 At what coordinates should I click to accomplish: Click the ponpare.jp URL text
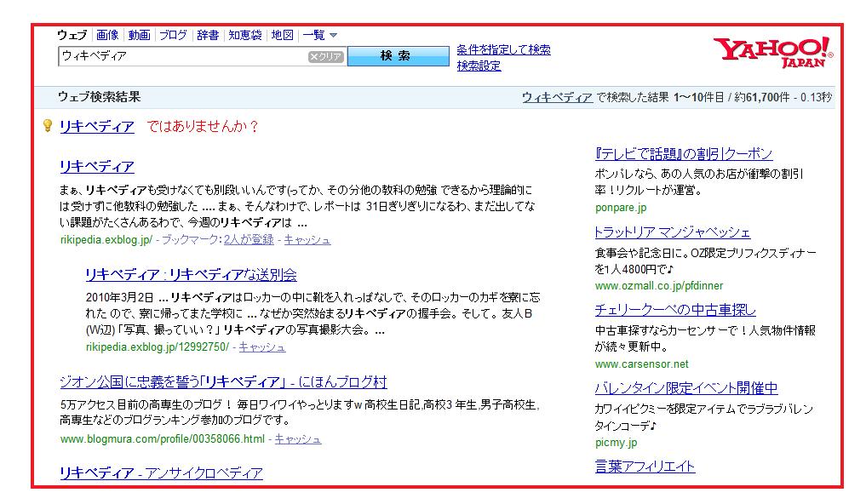click(621, 208)
